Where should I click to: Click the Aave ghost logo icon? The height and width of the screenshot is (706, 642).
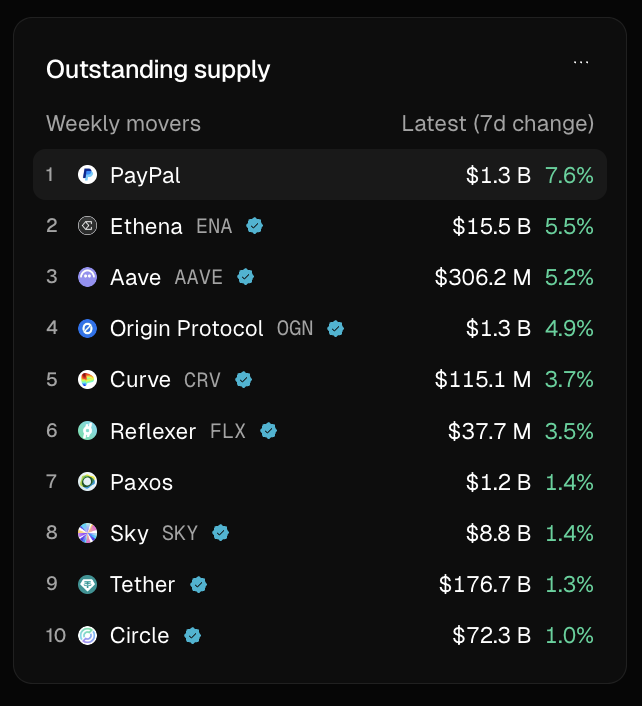pyautogui.click(x=87, y=277)
